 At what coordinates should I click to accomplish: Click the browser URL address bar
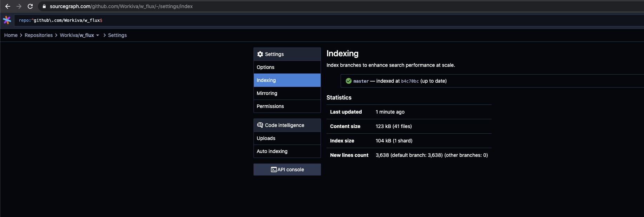[x=341, y=6]
